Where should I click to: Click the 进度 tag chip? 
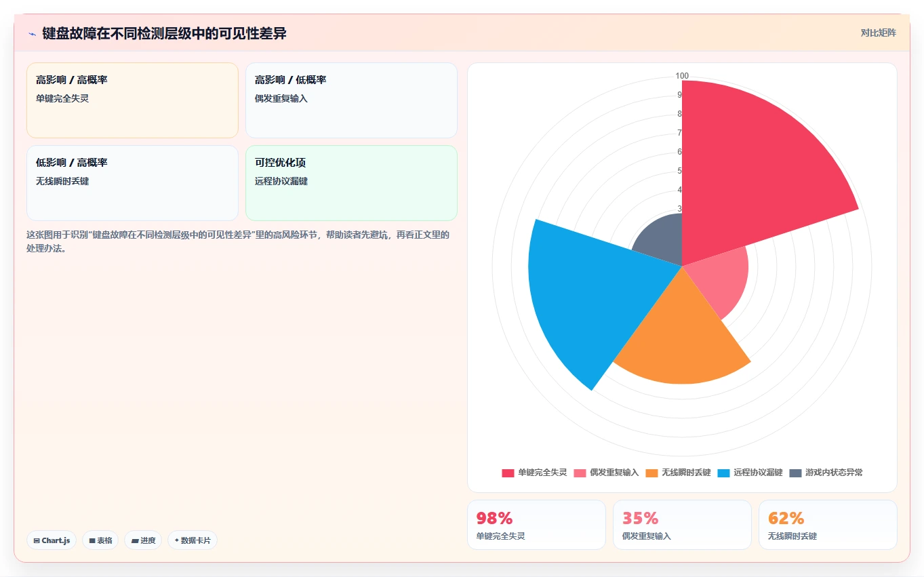(143, 540)
